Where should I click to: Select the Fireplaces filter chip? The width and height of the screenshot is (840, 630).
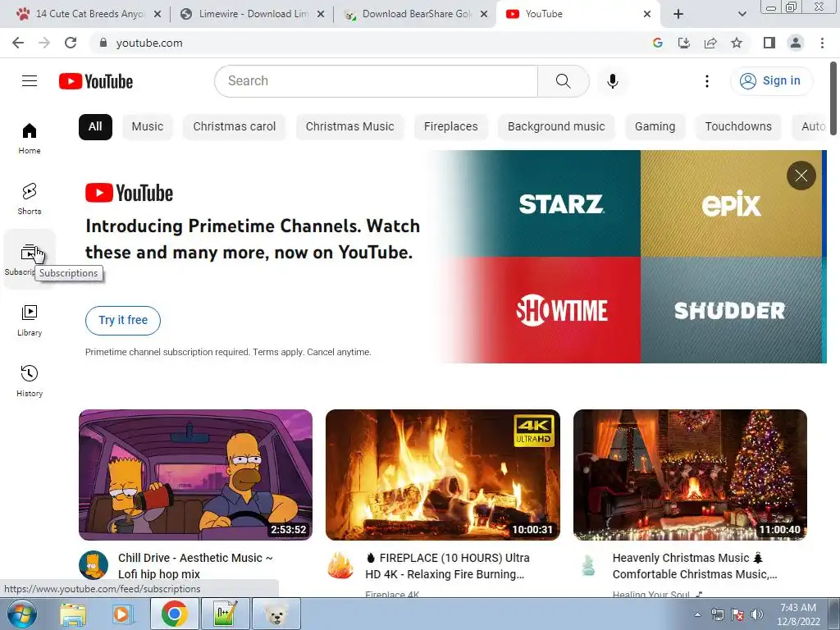pyautogui.click(x=450, y=127)
